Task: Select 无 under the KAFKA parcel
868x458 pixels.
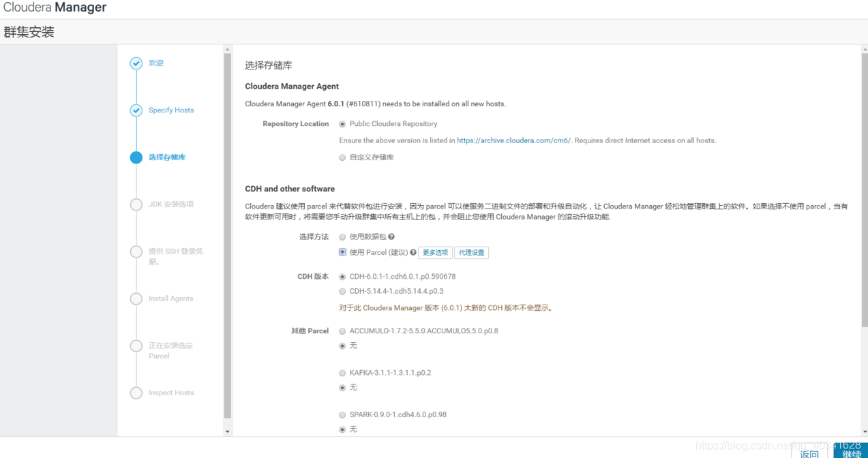Action: 342,388
